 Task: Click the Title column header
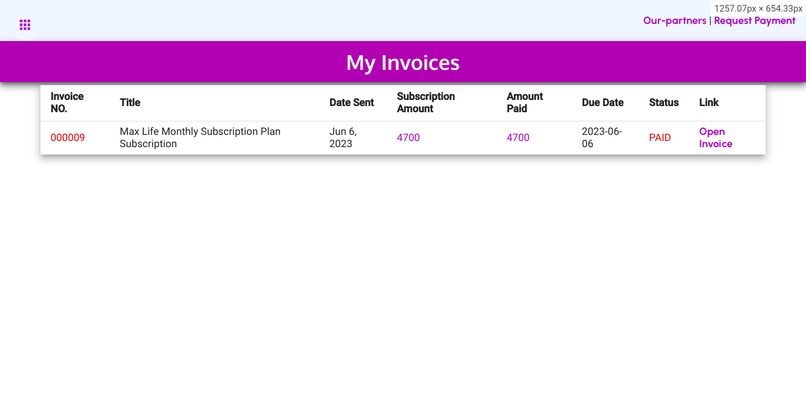point(130,102)
